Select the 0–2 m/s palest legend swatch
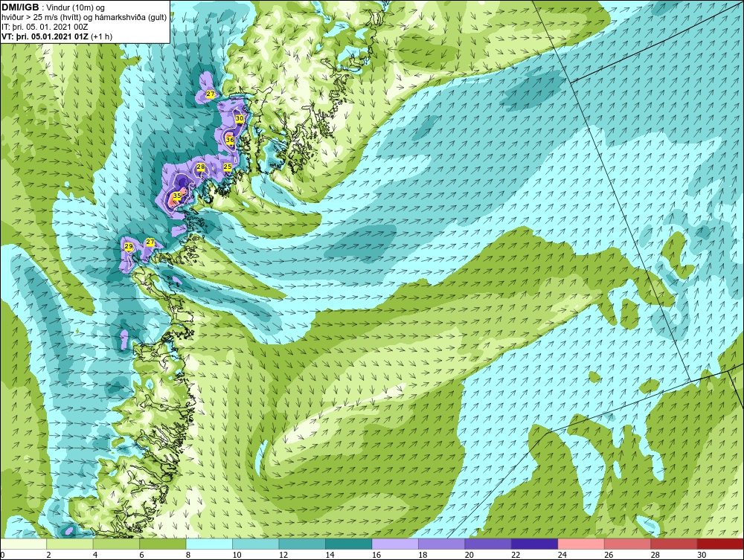 (23, 544)
